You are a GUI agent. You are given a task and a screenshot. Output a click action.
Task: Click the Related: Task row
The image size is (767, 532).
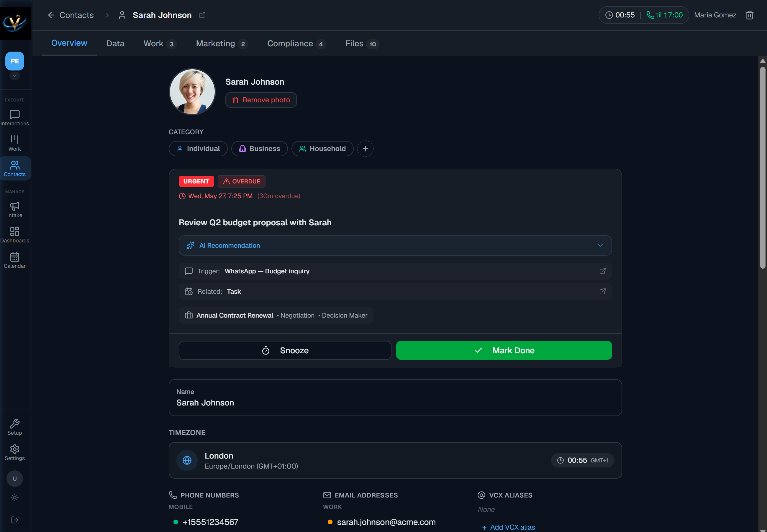click(395, 291)
